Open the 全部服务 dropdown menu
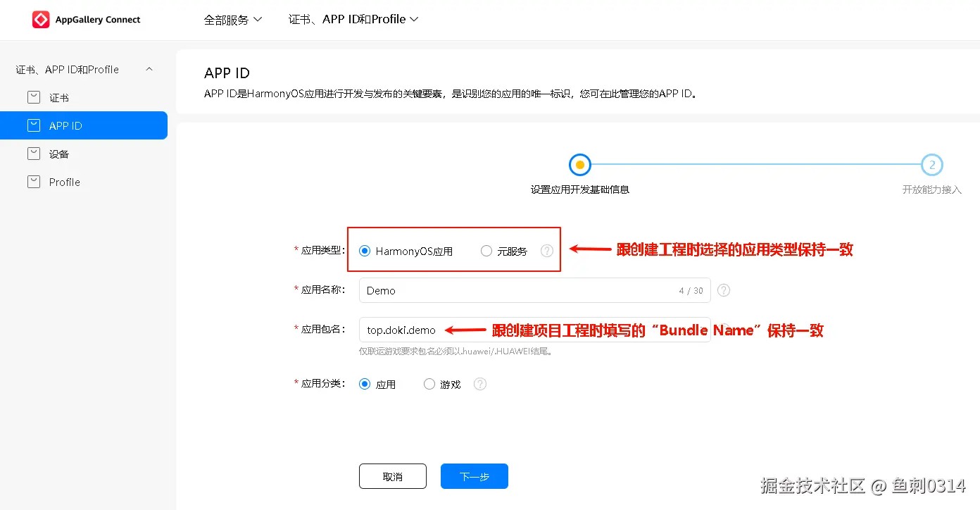Screen dimensions: 980x510 coord(233,20)
